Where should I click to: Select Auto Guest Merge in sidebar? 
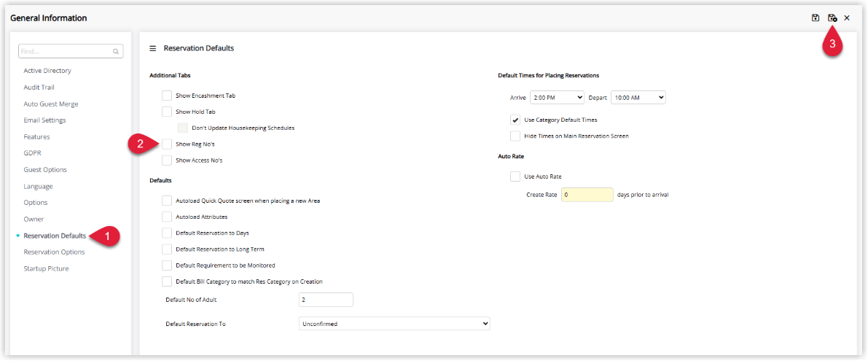pos(51,104)
